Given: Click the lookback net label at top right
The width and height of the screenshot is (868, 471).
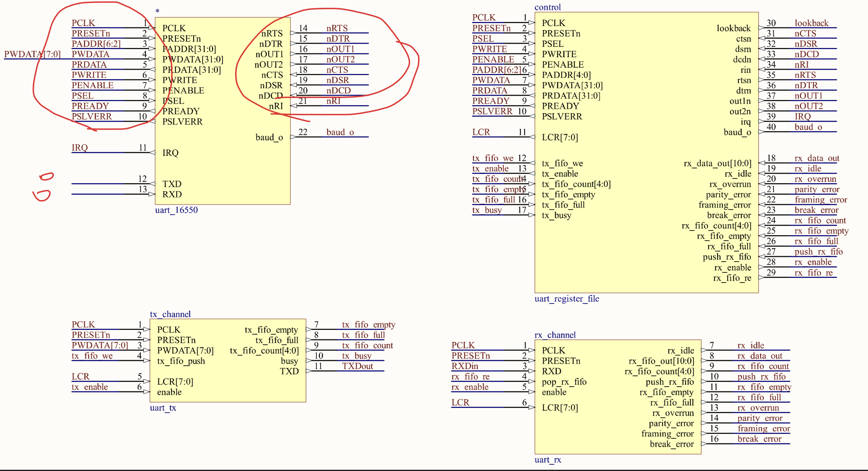Looking at the screenshot, I should tap(811, 23).
